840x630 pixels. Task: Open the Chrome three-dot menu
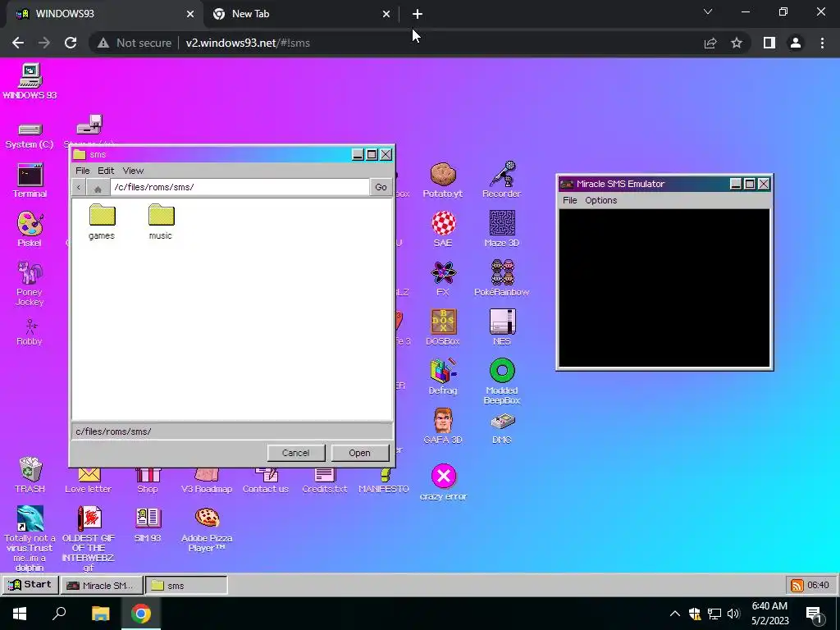pos(822,43)
